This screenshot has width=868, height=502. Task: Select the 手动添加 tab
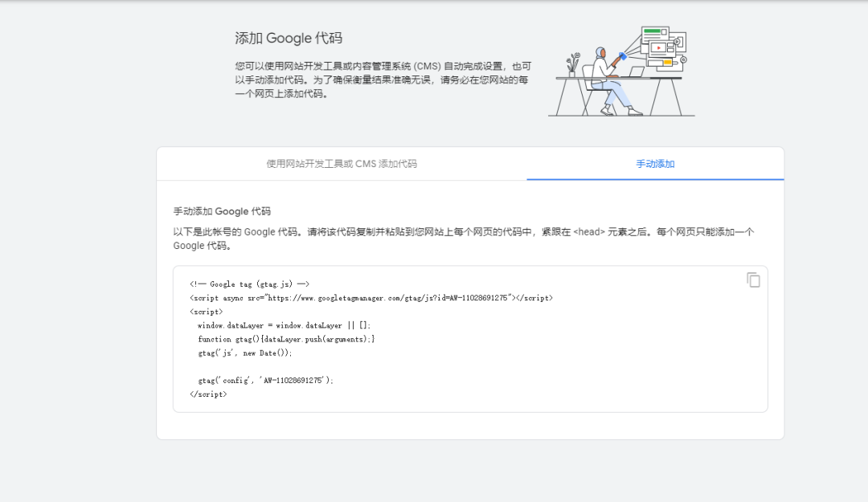click(655, 164)
